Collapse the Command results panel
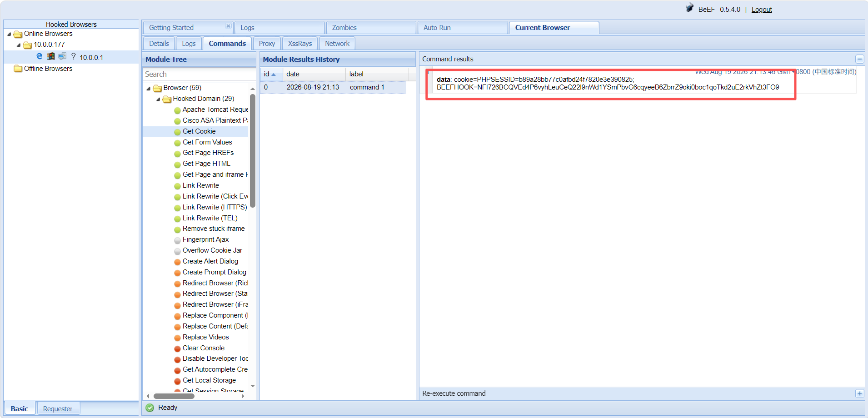This screenshot has height=418, width=868. pos(859,59)
